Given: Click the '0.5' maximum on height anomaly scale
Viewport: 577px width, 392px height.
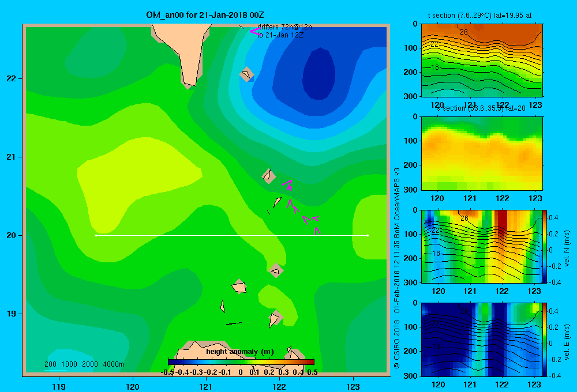Looking at the screenshot, I should coord(312,372).
